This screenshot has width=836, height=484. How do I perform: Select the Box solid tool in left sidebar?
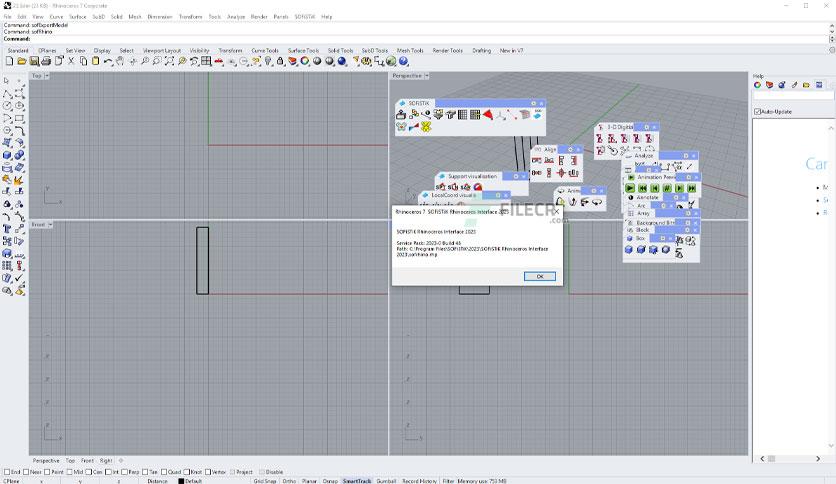pyautogui.click(x=6, y=155)
